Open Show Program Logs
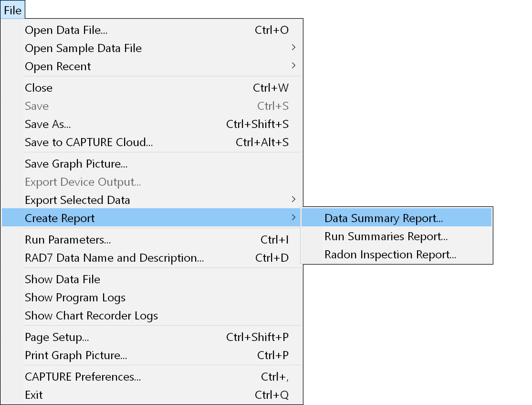The image size is (532, 405). [x=75, y=298]
